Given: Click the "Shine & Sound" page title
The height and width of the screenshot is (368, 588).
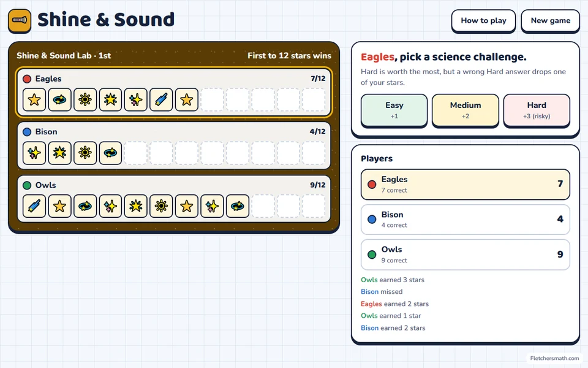Looking at the screenshot, I should tap(106, 20).
